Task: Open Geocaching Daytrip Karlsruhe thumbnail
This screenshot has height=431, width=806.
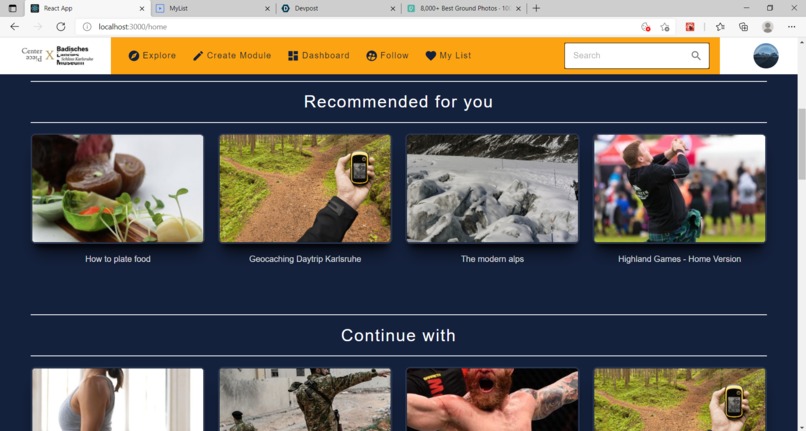Action: pos(305,188)
